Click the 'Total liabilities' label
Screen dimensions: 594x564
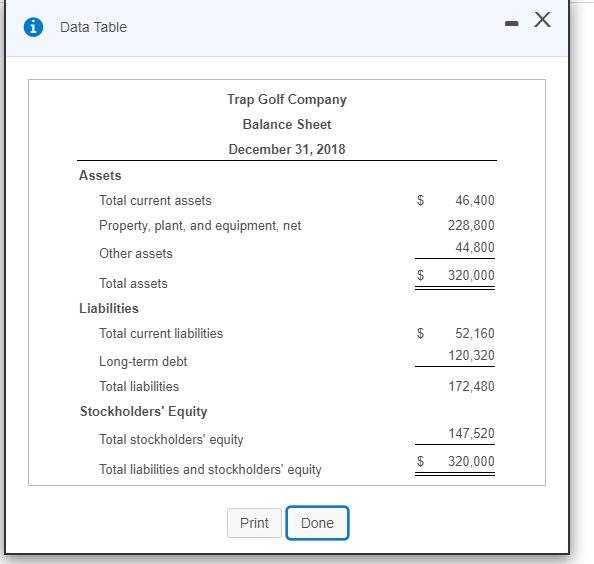coord(139,386)
